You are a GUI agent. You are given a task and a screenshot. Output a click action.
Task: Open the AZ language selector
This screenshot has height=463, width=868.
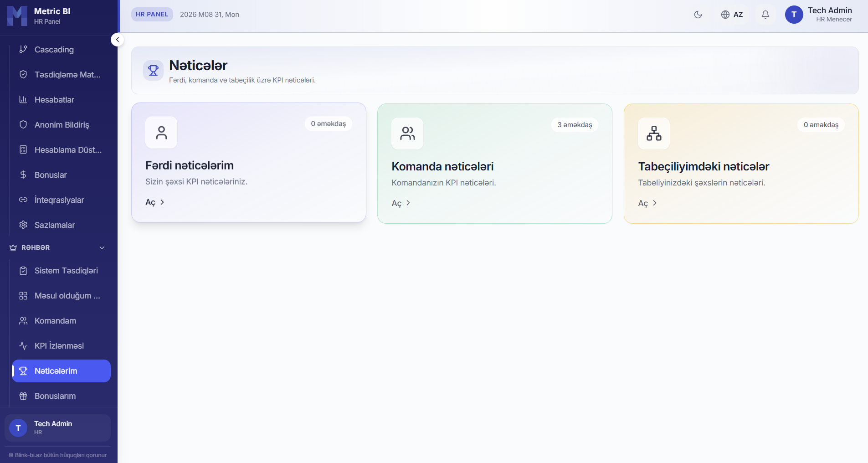(x=732, y=15)
